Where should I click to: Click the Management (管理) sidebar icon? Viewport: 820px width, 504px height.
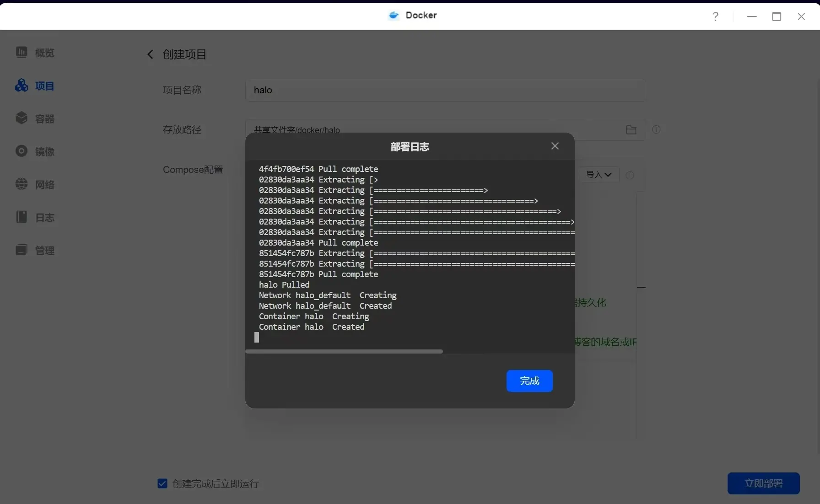coord(22,250)
